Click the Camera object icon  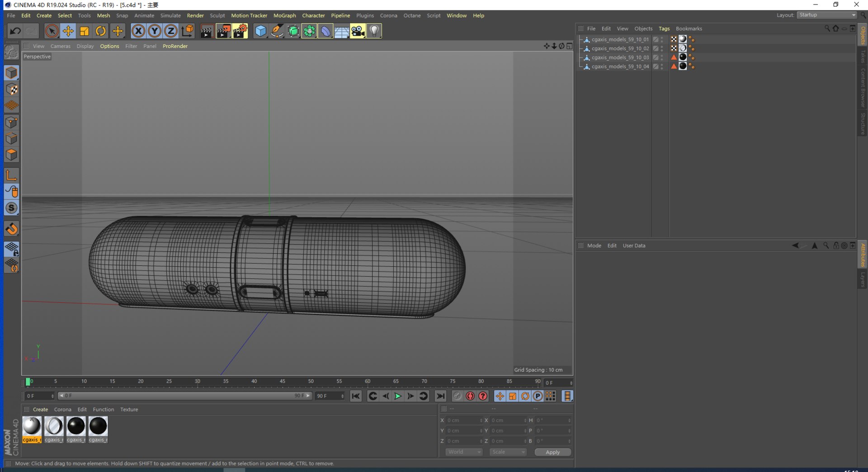[358, 31]
